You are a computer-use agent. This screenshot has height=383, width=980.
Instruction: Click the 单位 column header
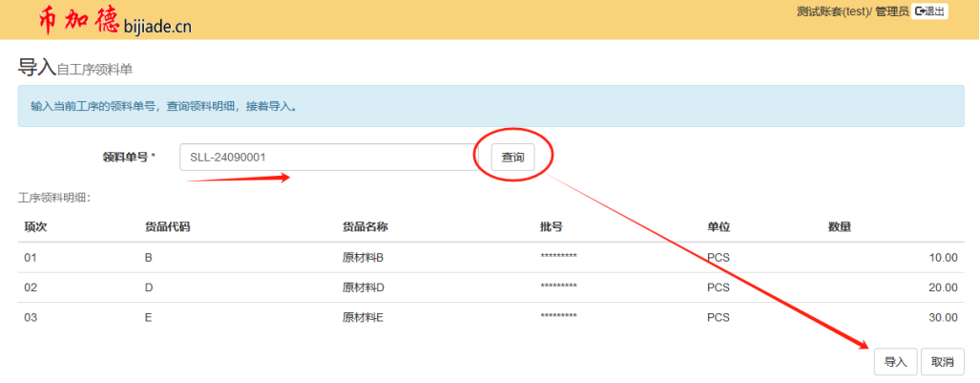click(x=718, y=227)
